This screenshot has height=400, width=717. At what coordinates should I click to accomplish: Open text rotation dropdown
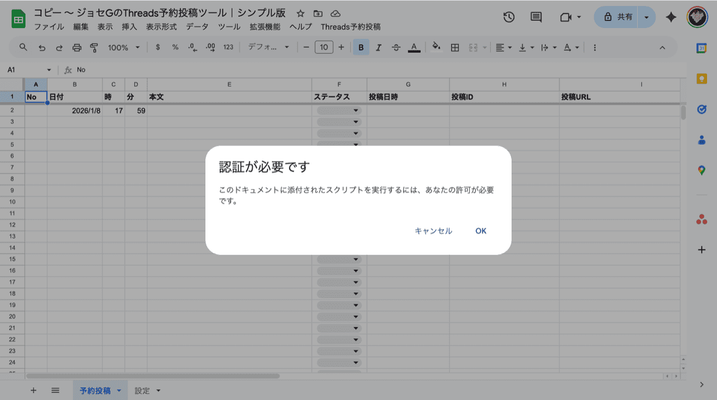point(571,48)
